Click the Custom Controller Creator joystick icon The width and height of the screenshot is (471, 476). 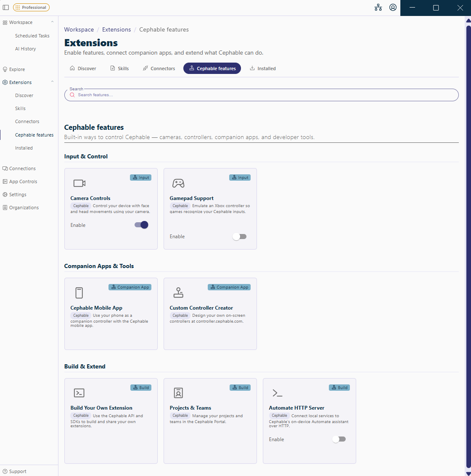178,293
